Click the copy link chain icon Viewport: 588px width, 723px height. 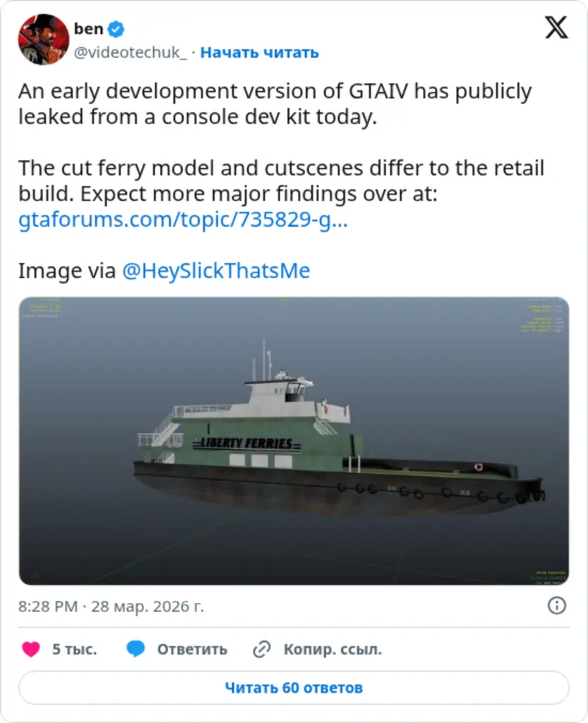263,649
